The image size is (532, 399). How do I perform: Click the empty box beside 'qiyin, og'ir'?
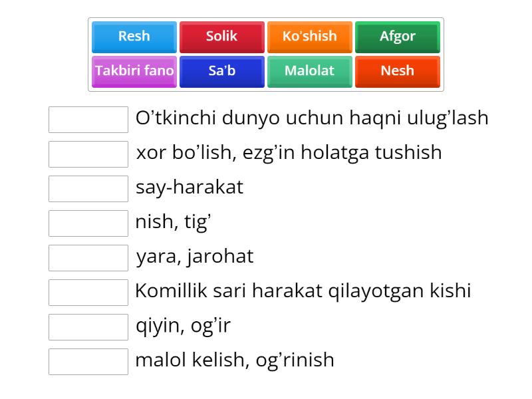(88, 327)
